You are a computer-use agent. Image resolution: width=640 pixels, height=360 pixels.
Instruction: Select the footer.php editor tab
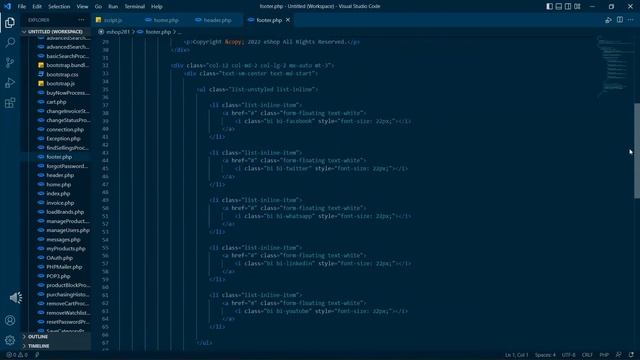pos(269,20)
